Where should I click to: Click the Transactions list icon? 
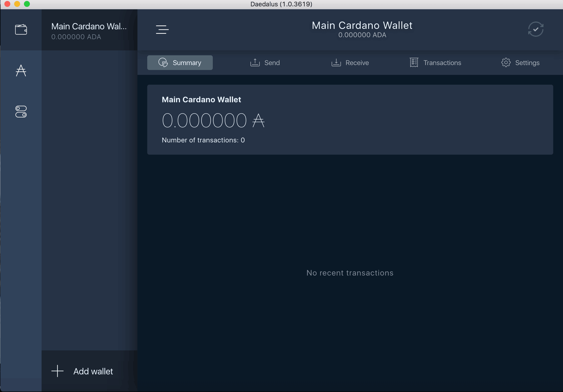pyautogui.click(x=413, y=62)
